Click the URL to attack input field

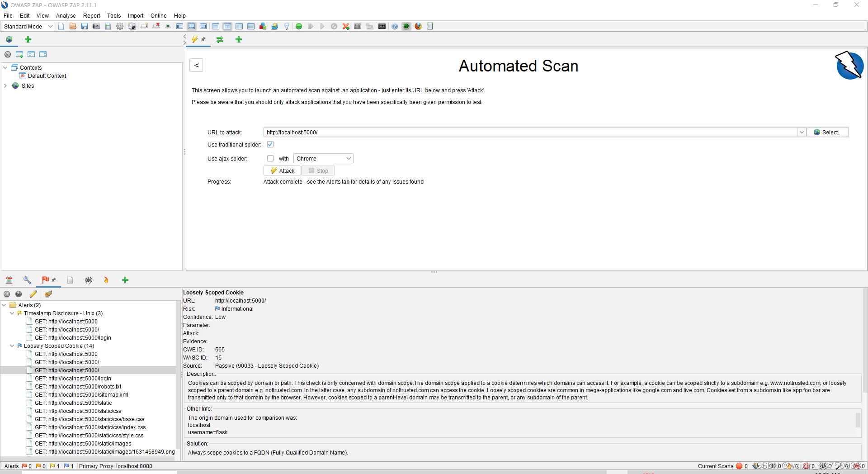tap(530, 132)
